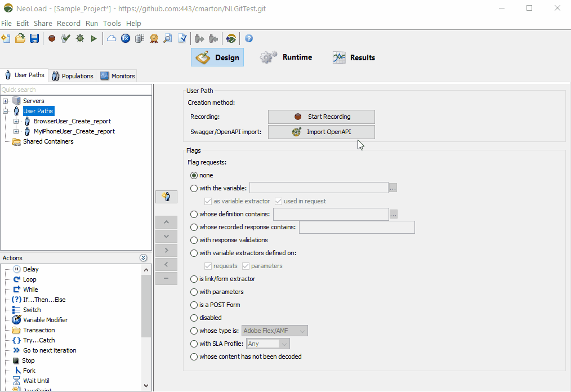The height and width of the screenshot is (392, 571).
Task: Click the 'whose recorded response contains' text field
Action: (357, 228)
